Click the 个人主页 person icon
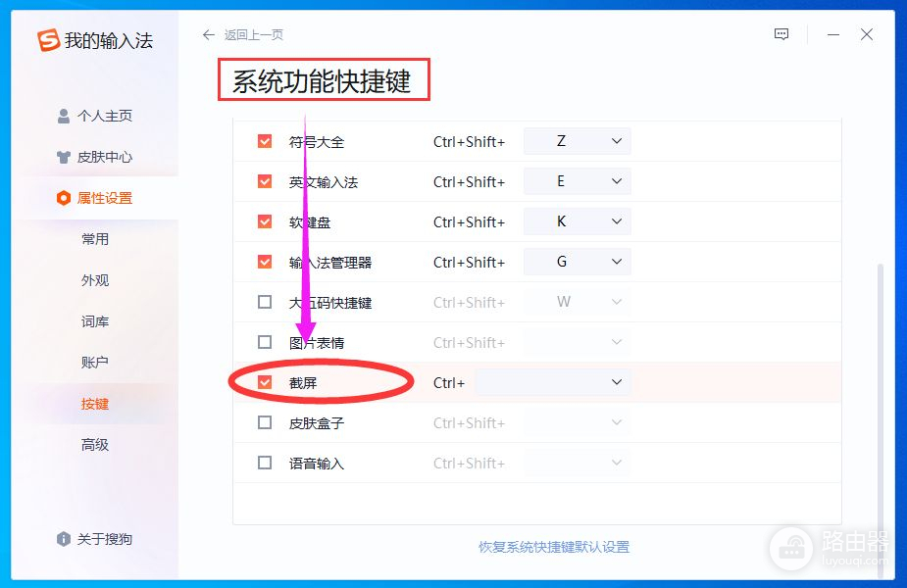This screenshot has width=907, height=588. coord(64,117)
